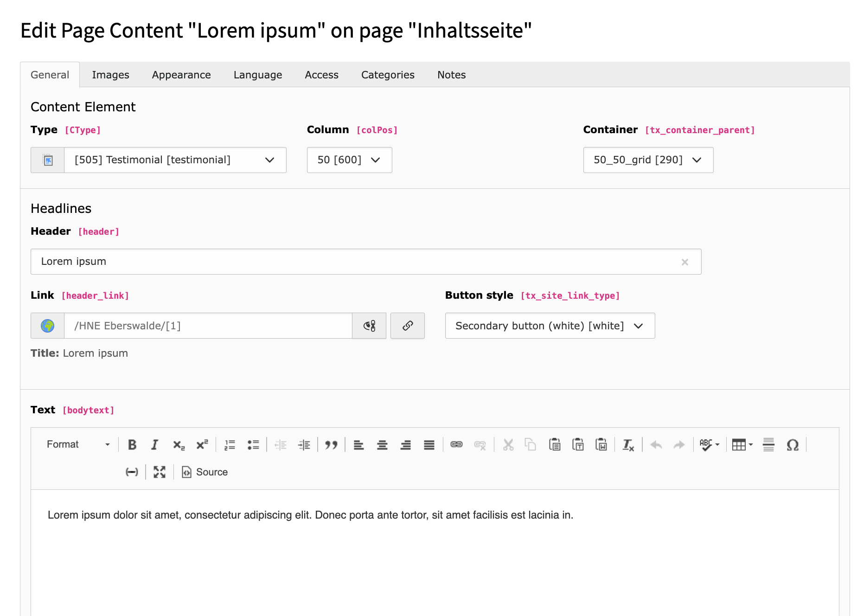Click the Bold formatting icon
The image size is (857, 616).
tap(132, 445)
